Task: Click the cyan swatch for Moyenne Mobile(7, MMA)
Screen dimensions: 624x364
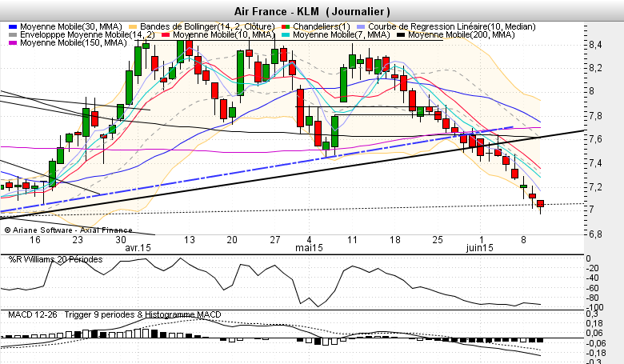Action: tap(286, 34)
